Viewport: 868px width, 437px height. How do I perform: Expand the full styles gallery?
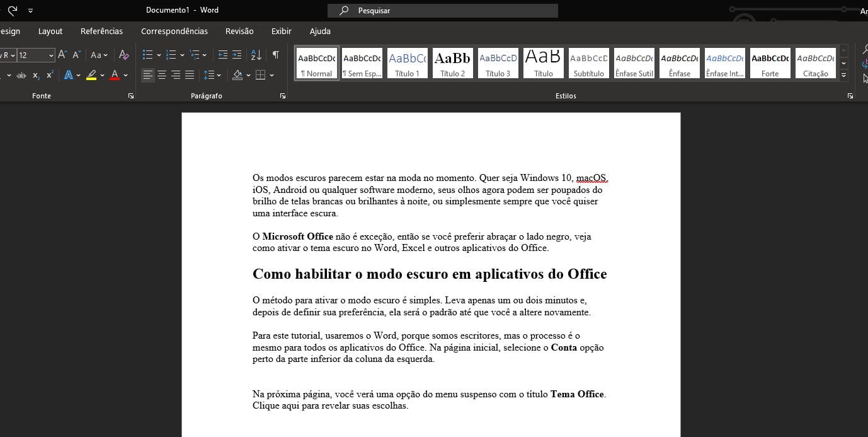pyautogui.click(x=844, y=74)
